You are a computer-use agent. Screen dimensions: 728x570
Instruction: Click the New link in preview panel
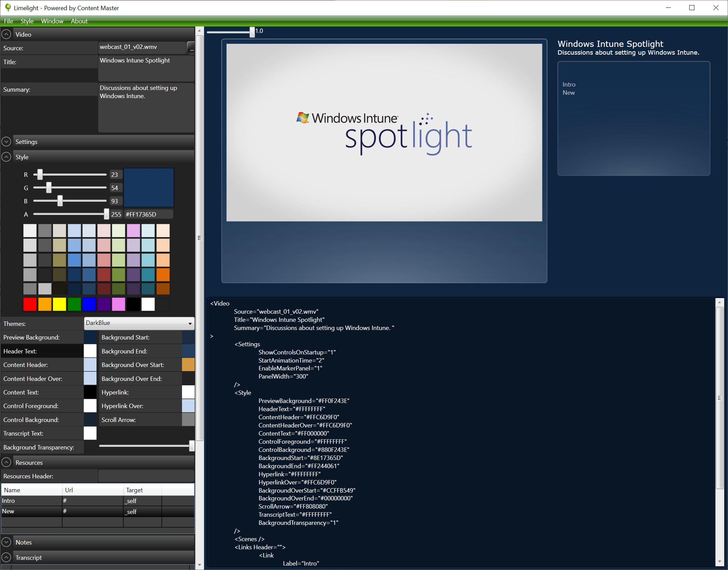(x=568, y=93)
